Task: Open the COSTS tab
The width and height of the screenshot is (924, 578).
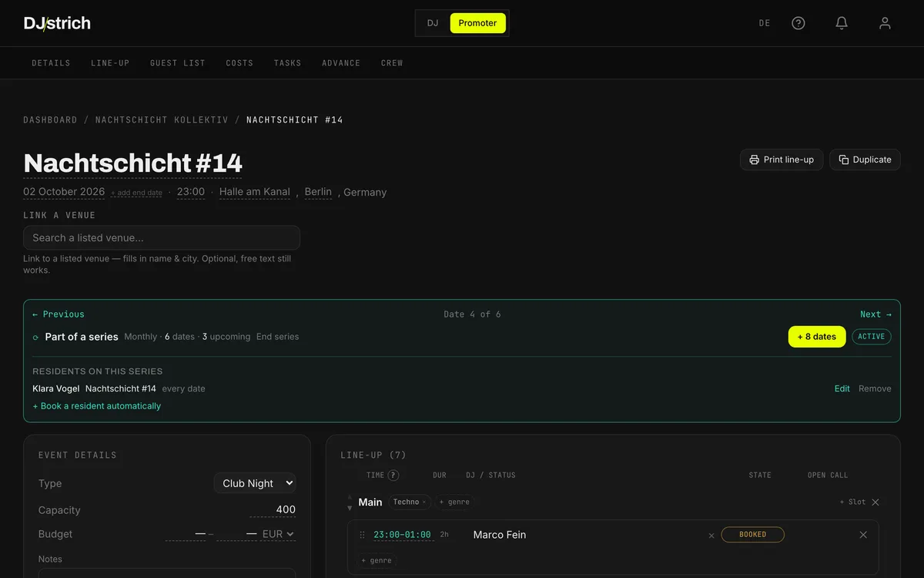Action: point(239,63)
